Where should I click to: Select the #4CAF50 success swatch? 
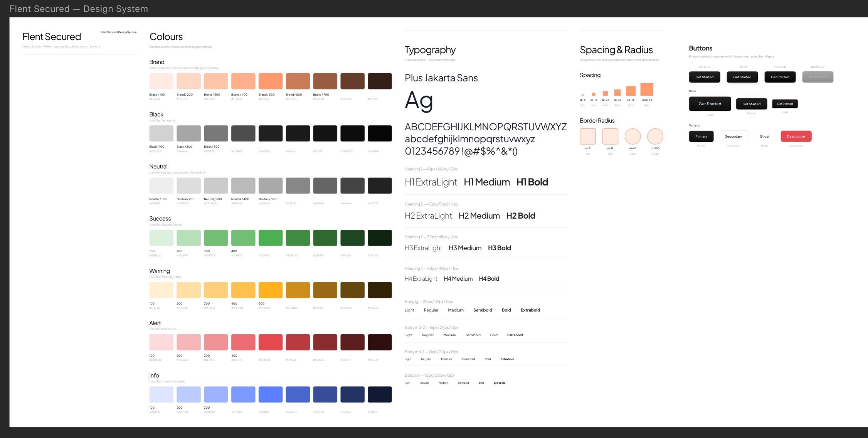(271, 238)
